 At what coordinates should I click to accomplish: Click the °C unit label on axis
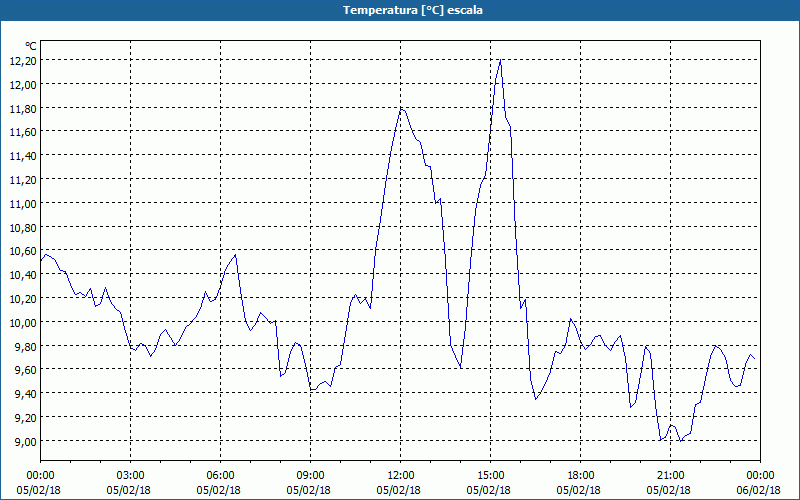[x=31, y=46]
